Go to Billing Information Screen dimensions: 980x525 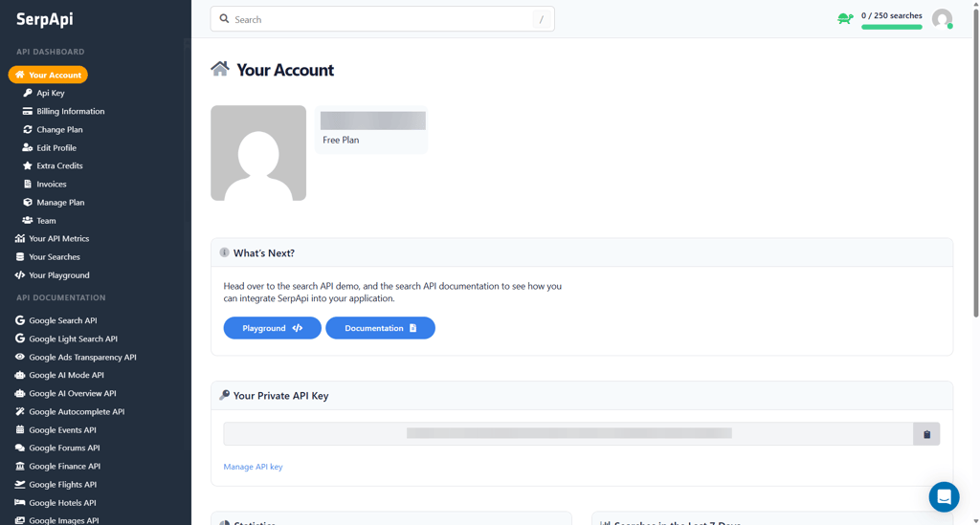click(x=70, y=111)
